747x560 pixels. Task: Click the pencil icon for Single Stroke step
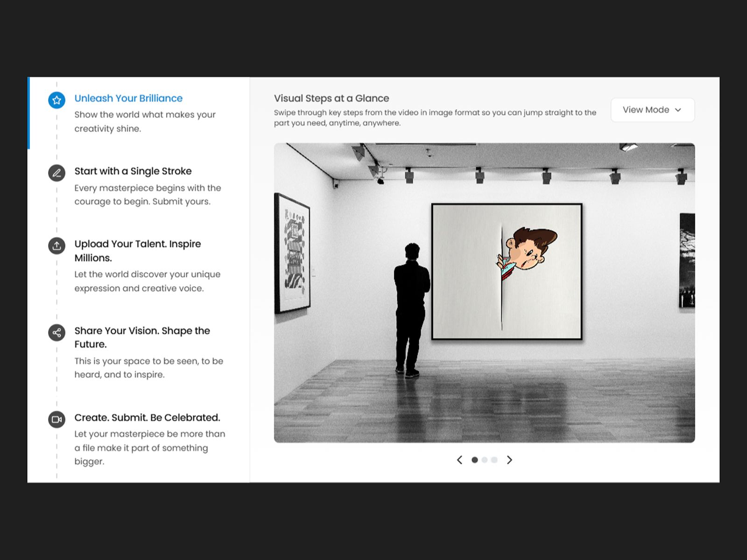[x=56, y=173]
